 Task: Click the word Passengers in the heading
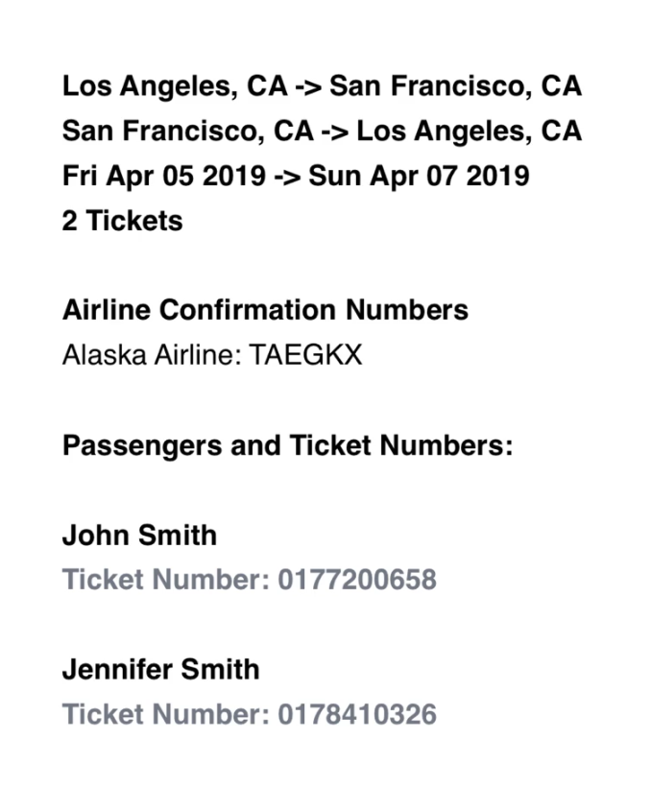point(142,446)
